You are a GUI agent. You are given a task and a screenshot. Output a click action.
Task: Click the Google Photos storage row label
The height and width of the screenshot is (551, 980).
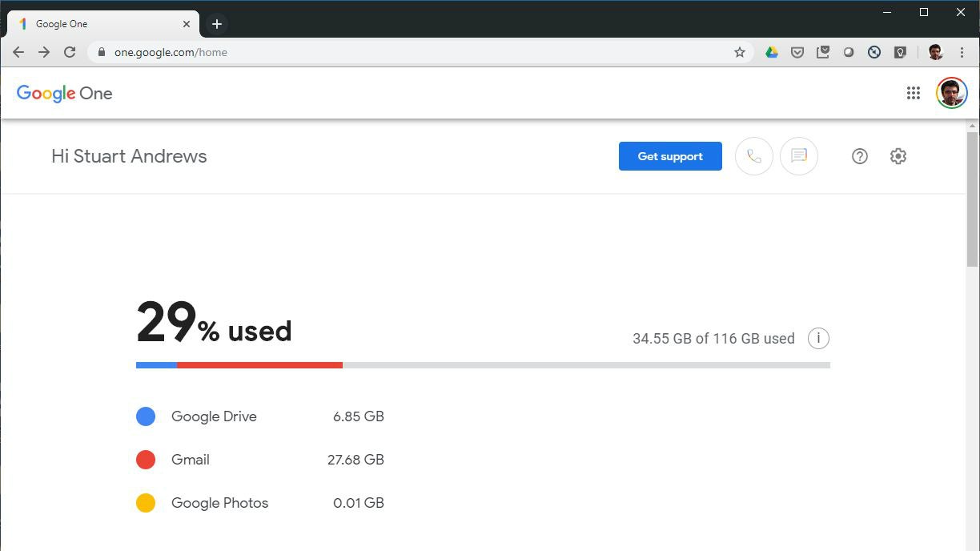219,503
